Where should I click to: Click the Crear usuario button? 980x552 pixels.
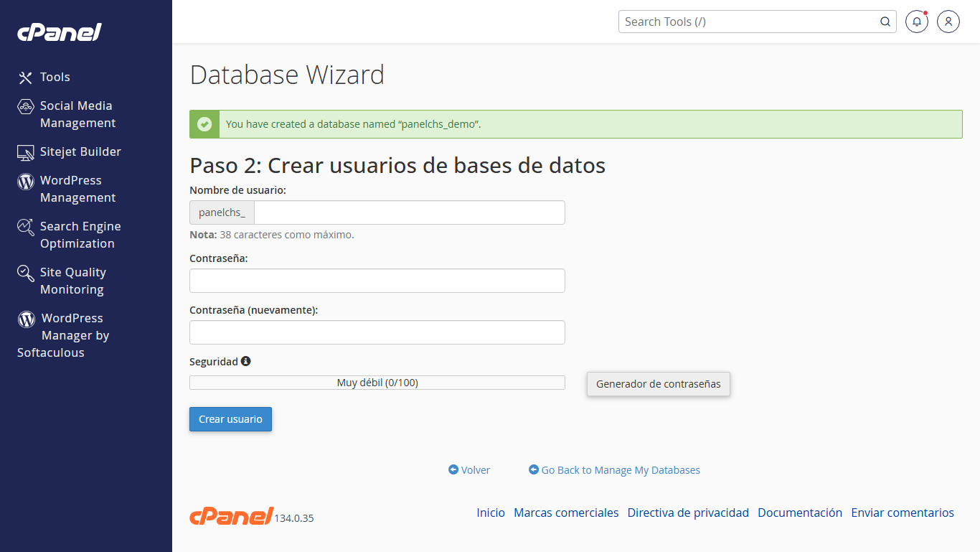pos(230,419)
